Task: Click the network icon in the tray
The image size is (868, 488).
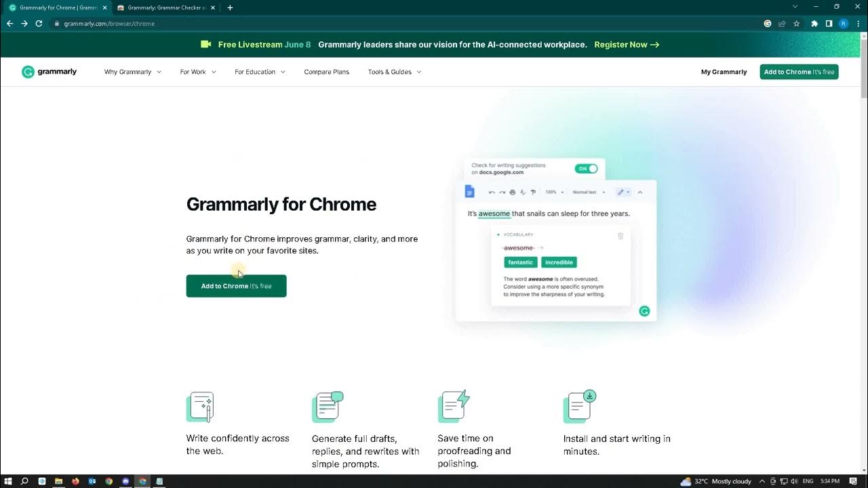Action: coord(783,481)
